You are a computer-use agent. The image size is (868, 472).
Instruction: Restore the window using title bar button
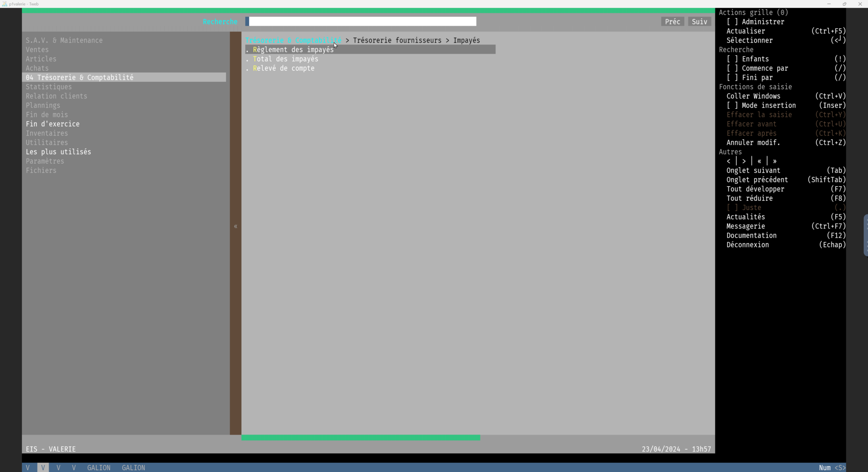click(x=844, y=4)
